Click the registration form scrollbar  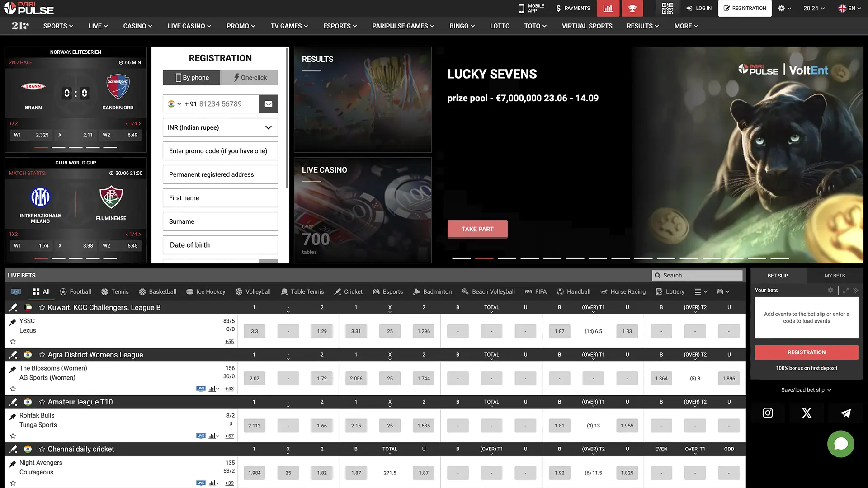287,117
